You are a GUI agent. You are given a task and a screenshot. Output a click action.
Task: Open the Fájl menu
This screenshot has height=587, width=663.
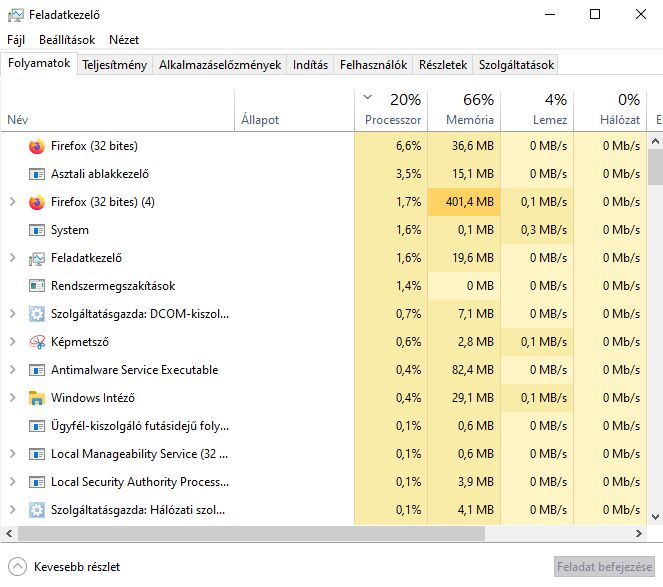point(16,40)
